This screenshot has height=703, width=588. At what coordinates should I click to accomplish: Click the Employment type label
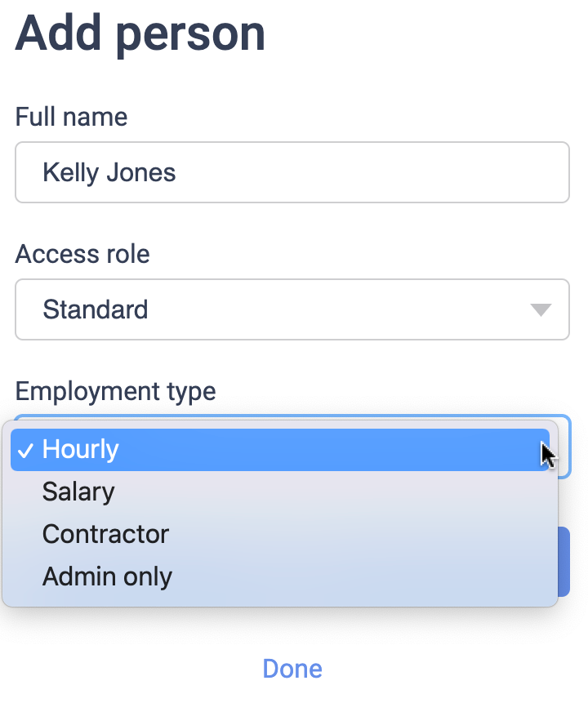115,391
